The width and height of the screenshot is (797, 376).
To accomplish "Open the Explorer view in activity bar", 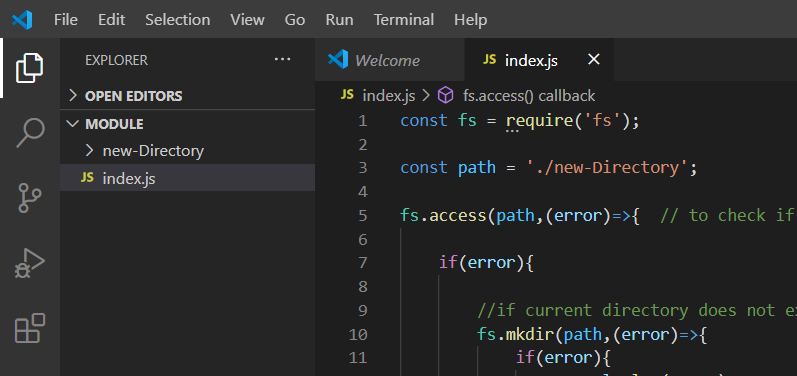I will tap(29, 68).
